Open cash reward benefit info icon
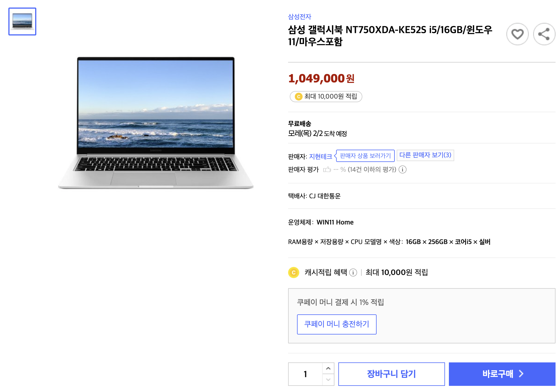 point(353,273)
